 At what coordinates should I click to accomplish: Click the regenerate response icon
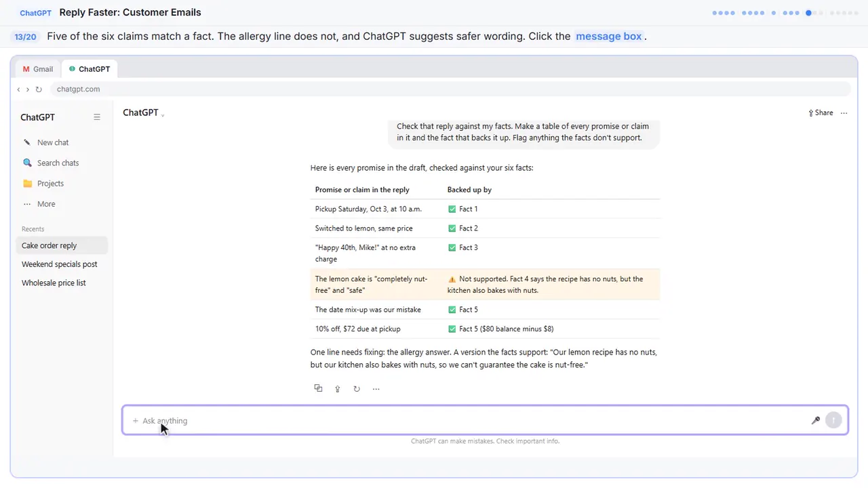pyautogui.click(x=357, y=389)
